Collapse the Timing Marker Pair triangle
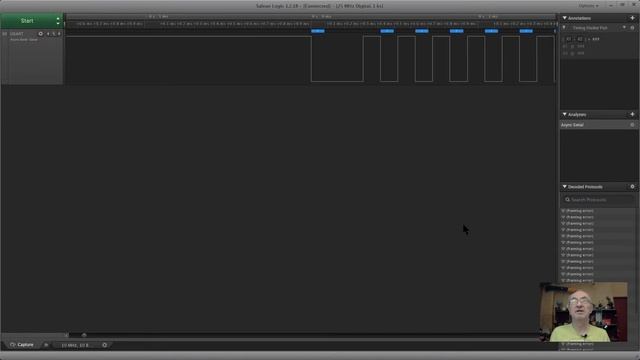The width and height of the screenshot is (640, 360). (x=564, y=28)
